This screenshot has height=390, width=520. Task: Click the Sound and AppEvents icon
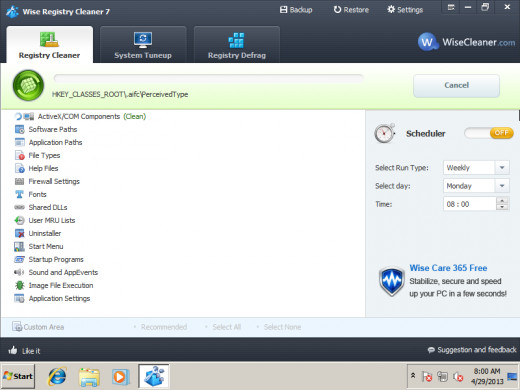click(x=19, y=272)
